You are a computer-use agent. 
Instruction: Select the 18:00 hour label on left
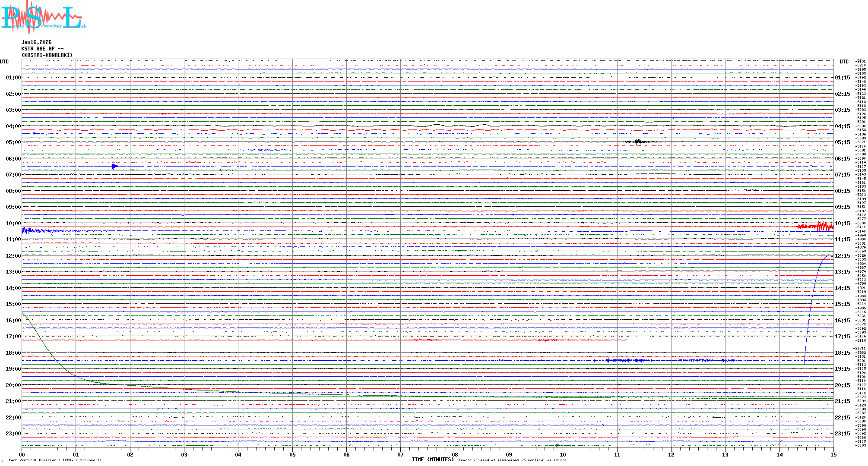pos(13,353)
